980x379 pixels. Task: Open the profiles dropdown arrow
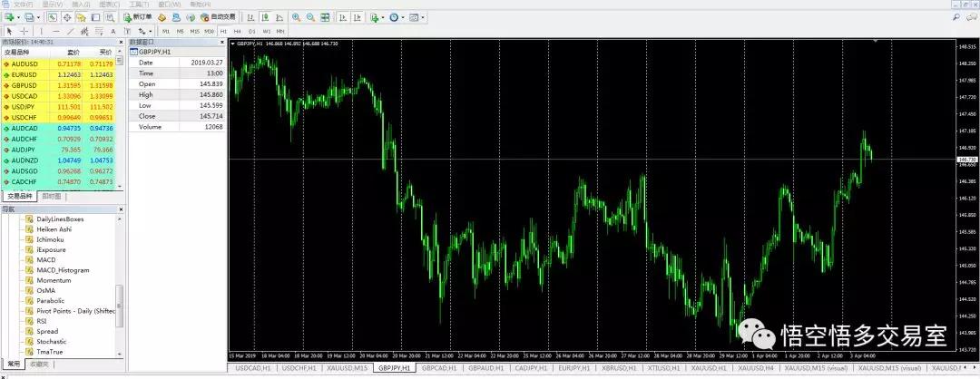coord(37,17)
